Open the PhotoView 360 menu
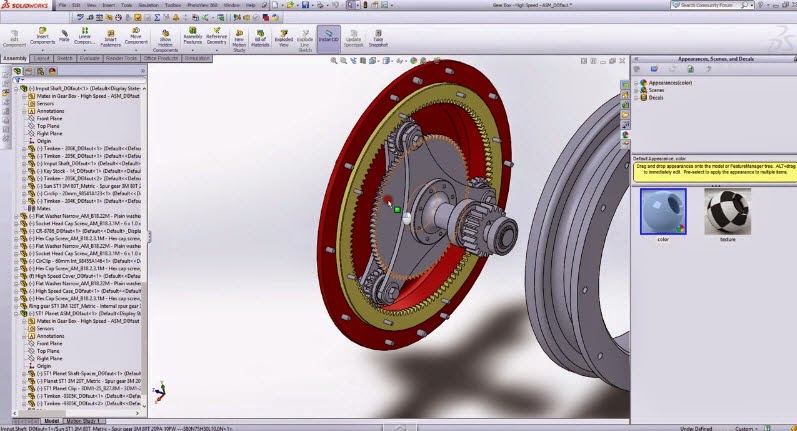Screen dimensions: 797x431 click(x=202, y=5)
